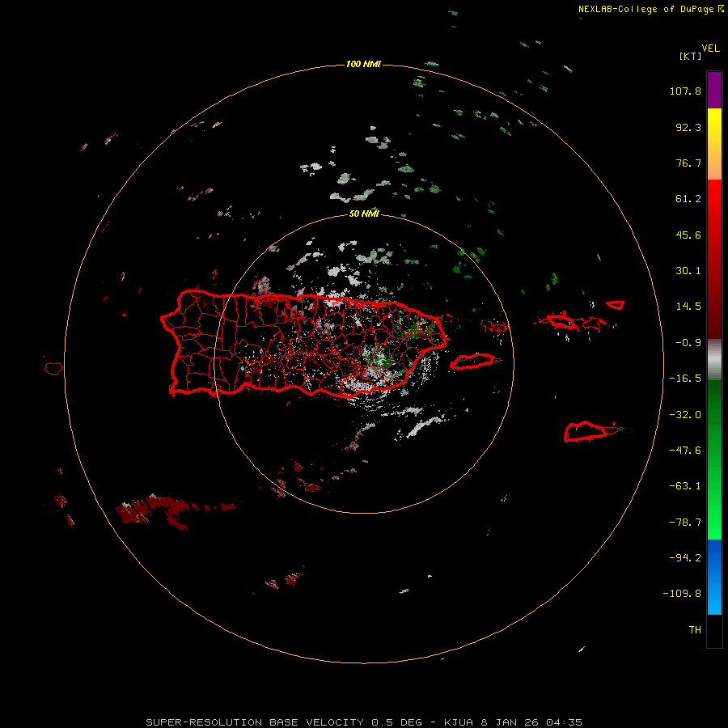
Task: Click the NEXLAB-College of DuPage label
Action: tap(650, 9)
